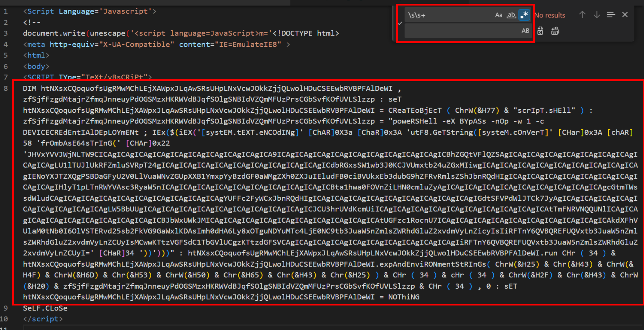Screen dimensions: 644x330
Task: Click the closing </script> tag on line 10
Action: click(x=43, y=319)
